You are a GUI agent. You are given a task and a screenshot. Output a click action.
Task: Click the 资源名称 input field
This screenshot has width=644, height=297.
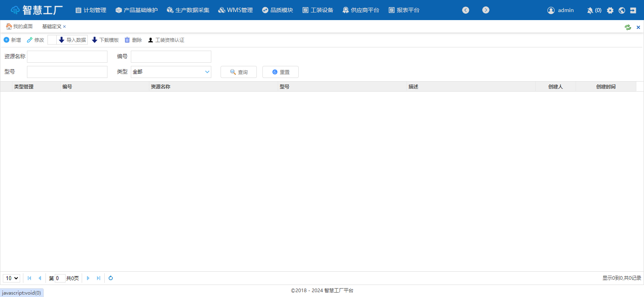tap(67, 57)
